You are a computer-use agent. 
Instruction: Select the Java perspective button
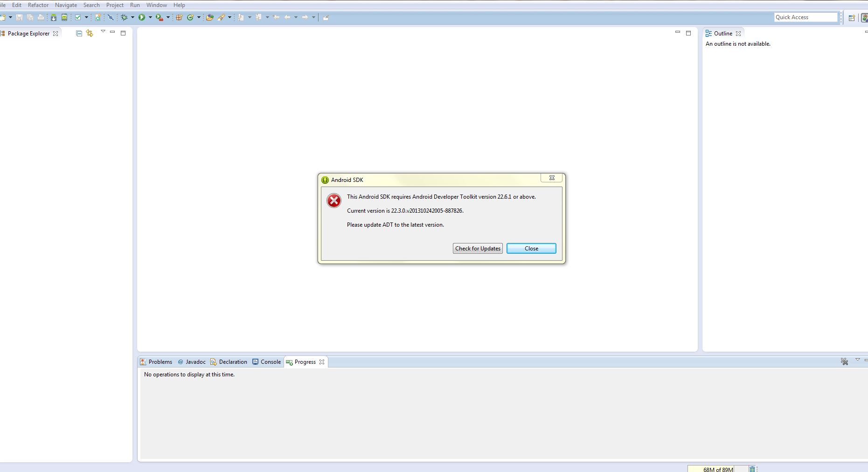point(864,18)
